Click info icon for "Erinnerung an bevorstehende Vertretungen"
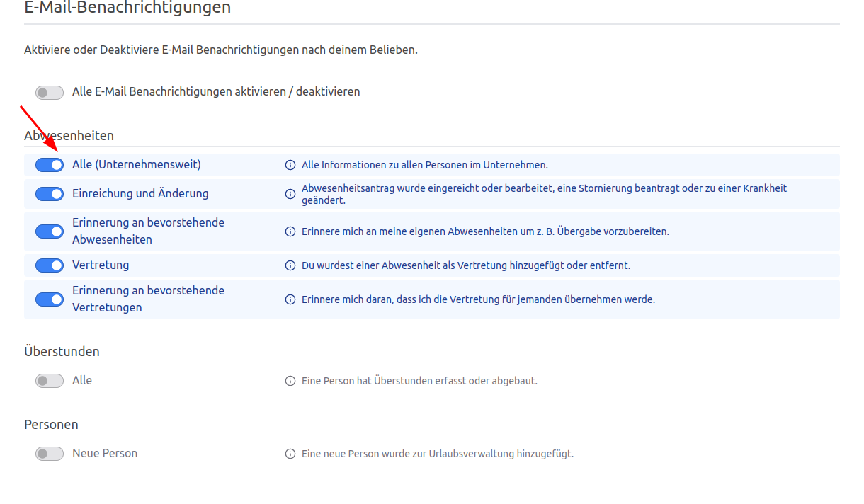The image size is (864, 504). pyautogui.click(x=290, y=299)
